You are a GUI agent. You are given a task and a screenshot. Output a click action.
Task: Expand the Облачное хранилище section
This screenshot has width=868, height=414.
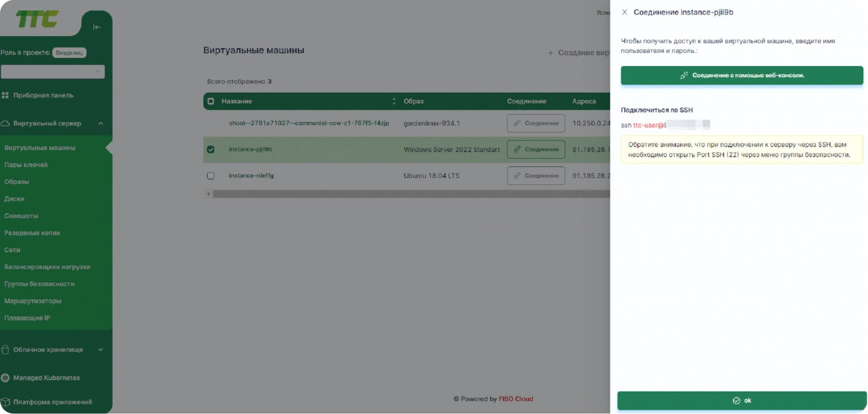[x=100, y=350]
